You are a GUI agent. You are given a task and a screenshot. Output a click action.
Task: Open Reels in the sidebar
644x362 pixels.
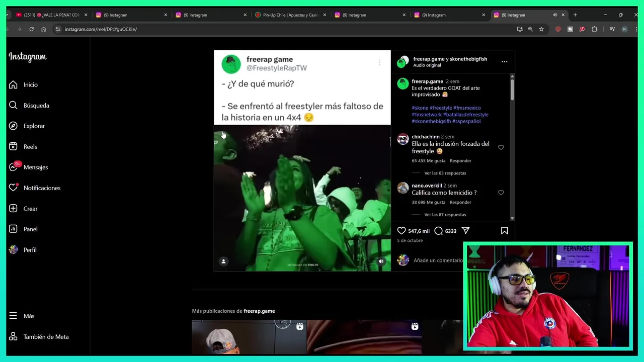(23, 147)
